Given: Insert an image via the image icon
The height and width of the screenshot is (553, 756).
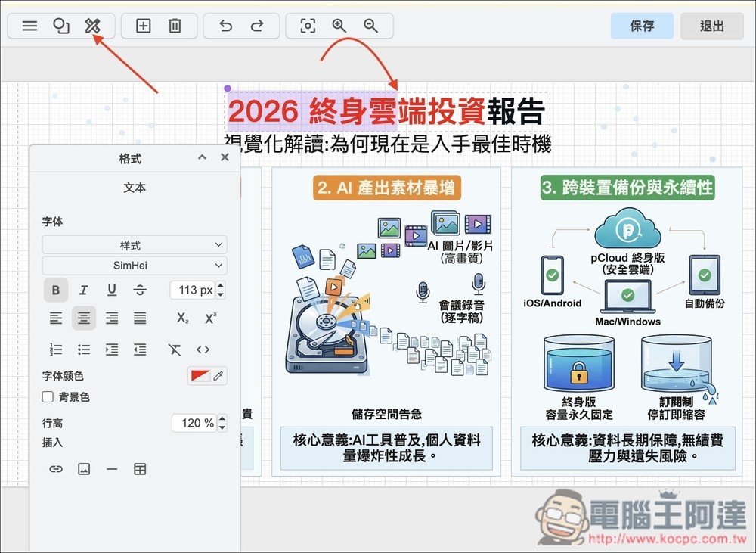Looking at the screenshot, I should point(84,469).
